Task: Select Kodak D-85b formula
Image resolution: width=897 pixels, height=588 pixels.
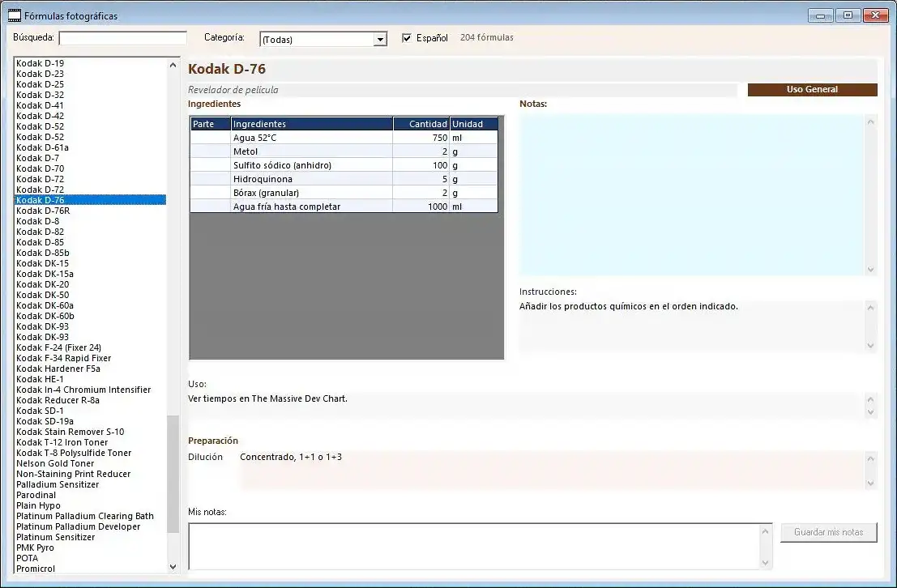Action: pos(90,253)
